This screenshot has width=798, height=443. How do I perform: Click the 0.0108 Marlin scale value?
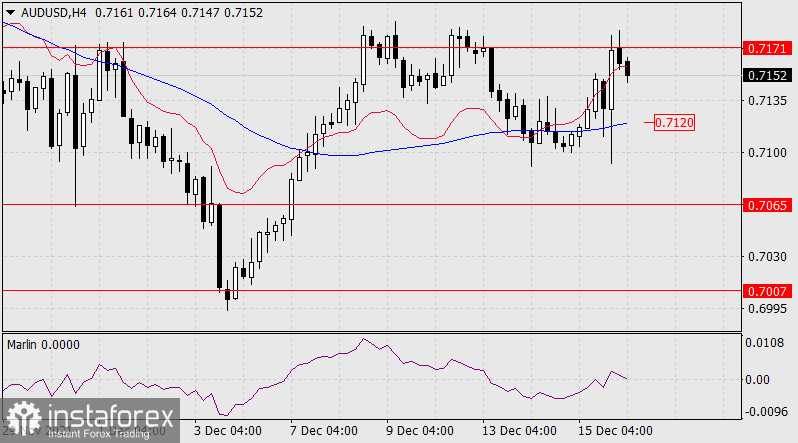tap(764, 343)
